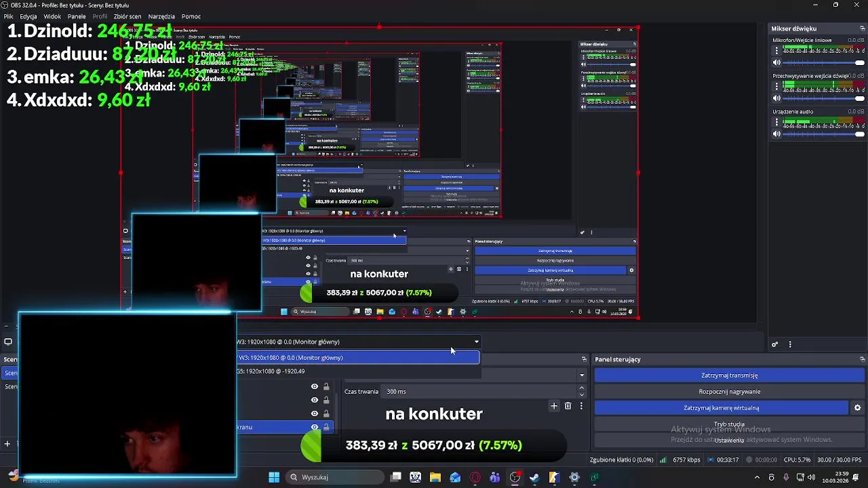Viewport: 868px width, 488px height.
Task: Open Ustawienia button in control panel
Action: pyautogui.click(x=730, y=441)
